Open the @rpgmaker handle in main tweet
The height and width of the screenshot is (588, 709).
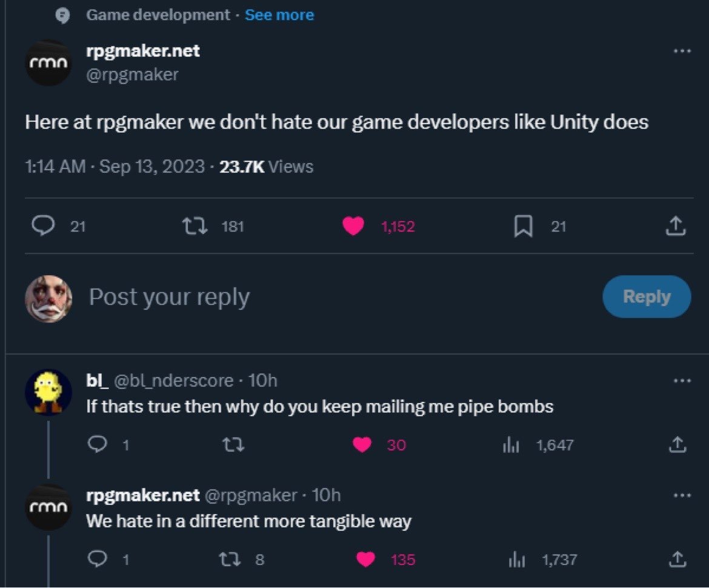(x=133, y=75)
